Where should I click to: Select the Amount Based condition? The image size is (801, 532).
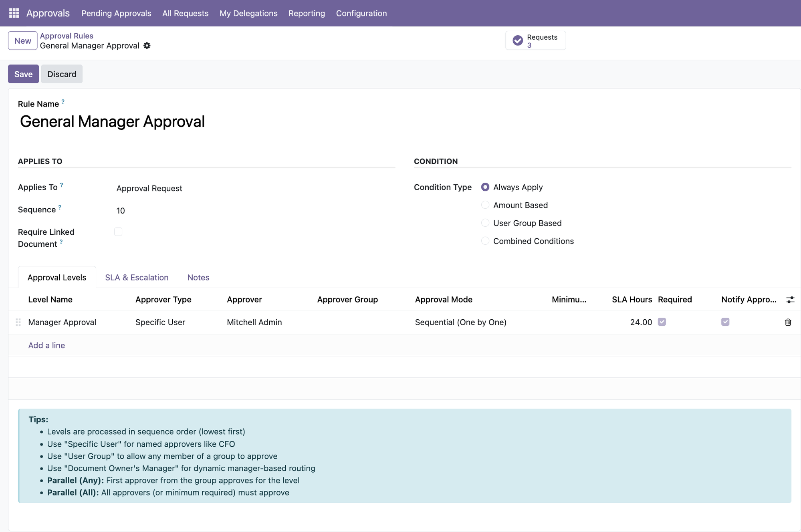pyautogui.click(x=485, y=205)
